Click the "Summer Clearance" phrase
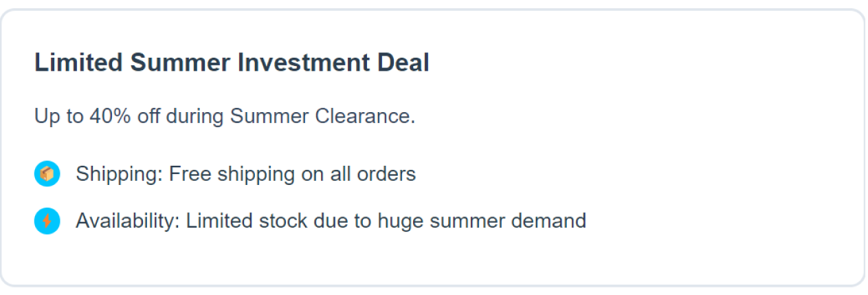868x295 pixels. (321, 116)
